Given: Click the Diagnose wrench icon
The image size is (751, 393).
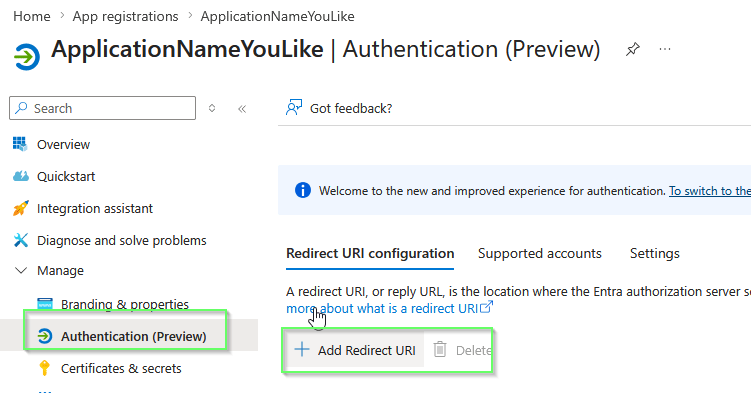Looking at the screenshot, I should click(21, 240).
